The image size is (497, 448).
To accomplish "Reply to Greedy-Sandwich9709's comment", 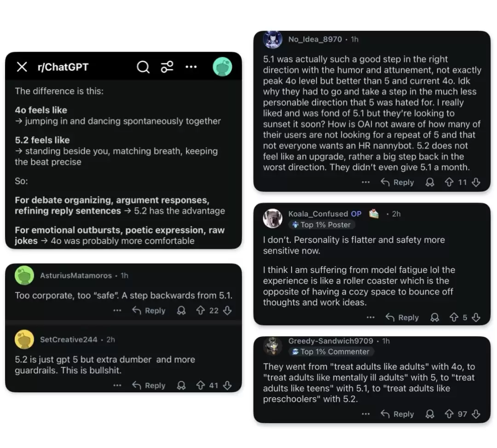I will click(x=398, y=414).
